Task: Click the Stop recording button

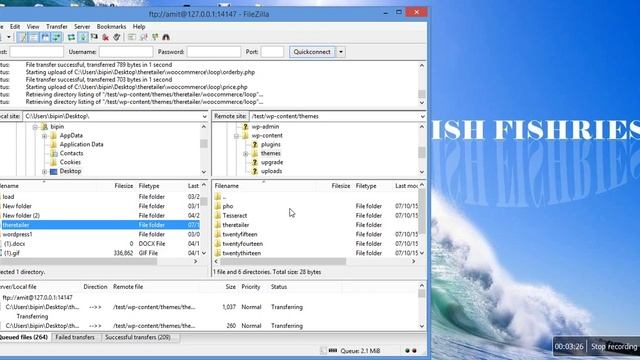Action: (613, 347)
